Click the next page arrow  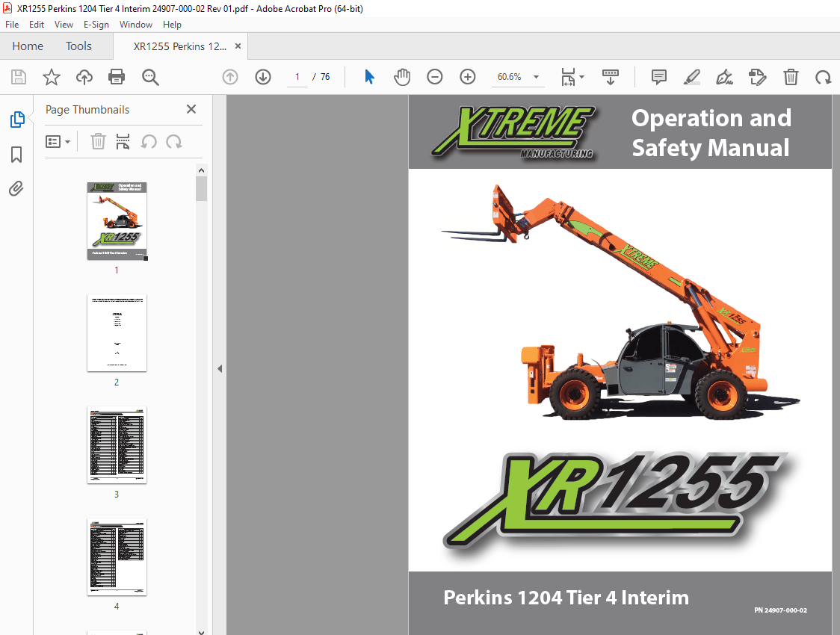tap(263, 77)
